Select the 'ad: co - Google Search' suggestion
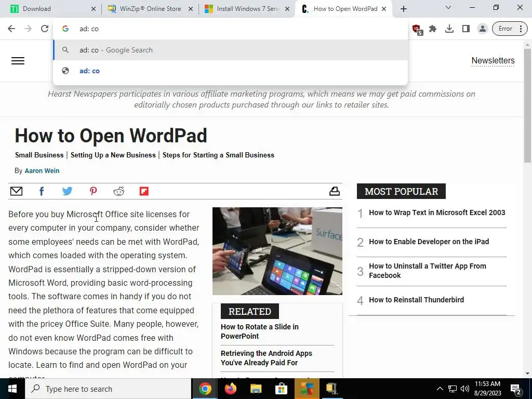The height and width of the screenshot is (399, 532). coord(231,50)
